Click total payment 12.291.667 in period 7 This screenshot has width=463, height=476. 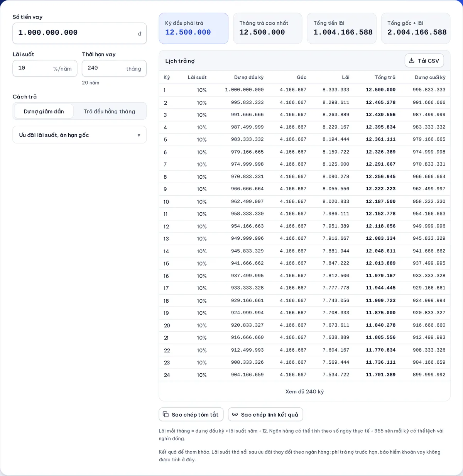[x=380, y=164]
